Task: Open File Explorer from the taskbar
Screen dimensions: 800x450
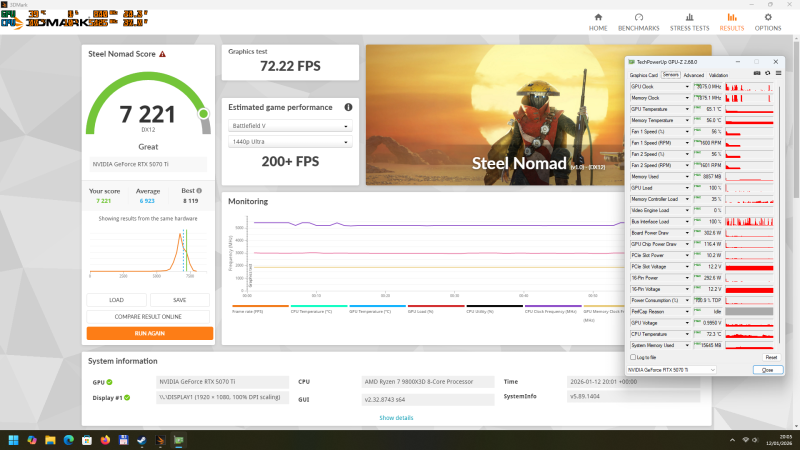Action: [x=50, y=440]
